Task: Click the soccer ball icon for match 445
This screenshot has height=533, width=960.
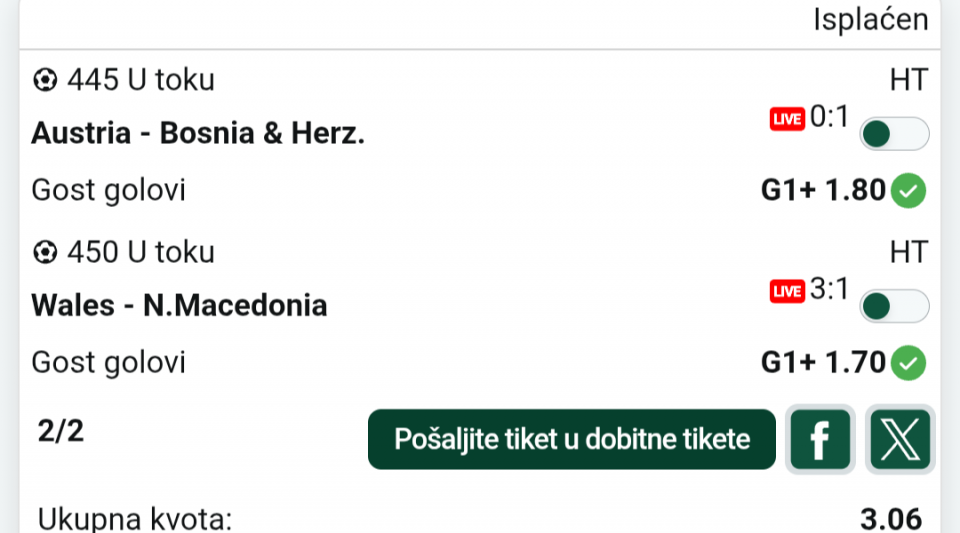Action: [x=45, y=79]
